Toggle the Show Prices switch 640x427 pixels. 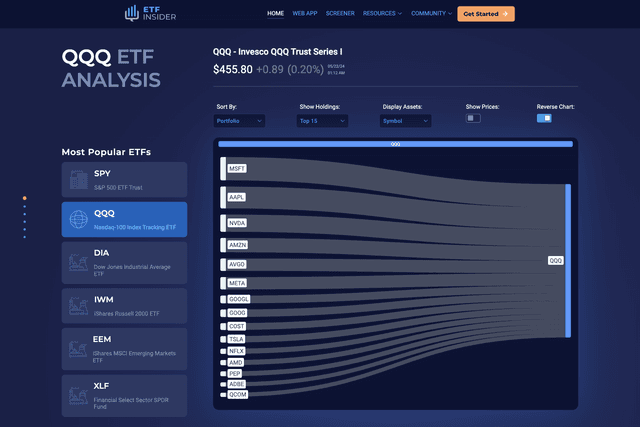[x=473, y=118]
